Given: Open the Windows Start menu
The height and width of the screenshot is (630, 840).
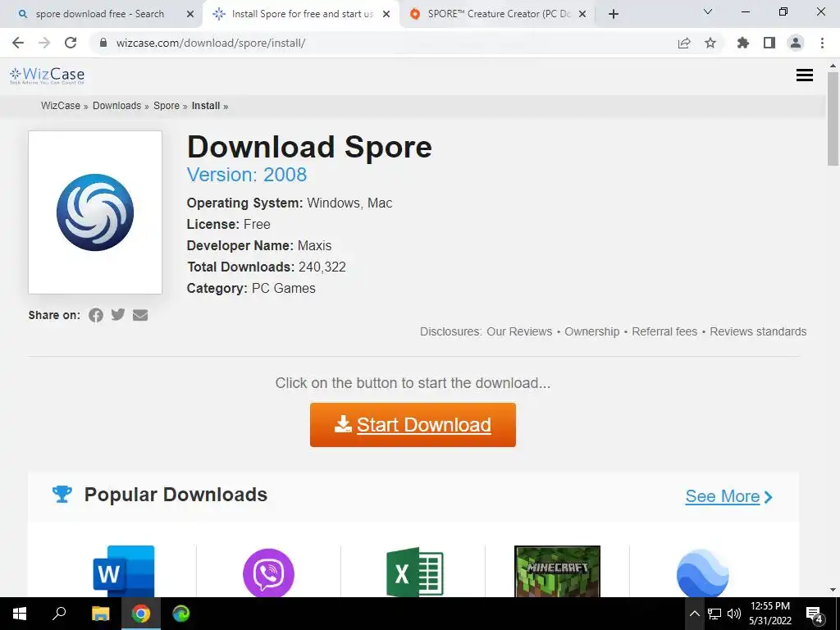Looking at the screenshot, I should pyautogui.click(x=20, y=614).
